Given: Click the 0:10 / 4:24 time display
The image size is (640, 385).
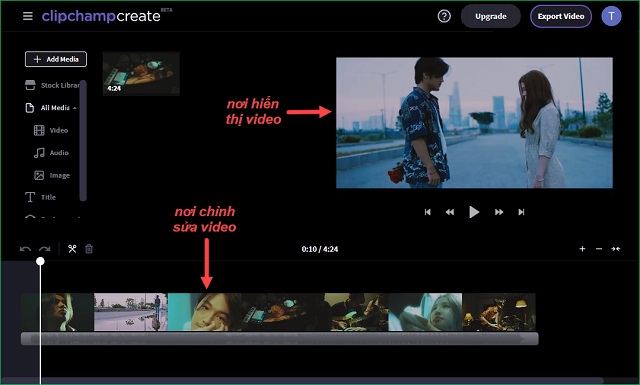Looking at the screenshot, I should tap(320, 249).
